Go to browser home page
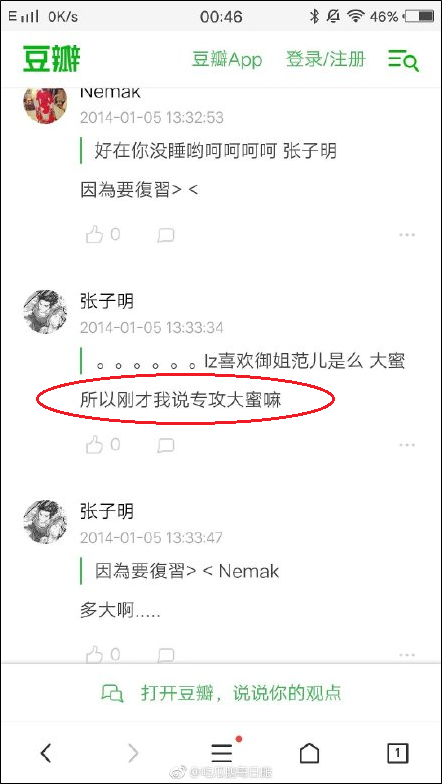Image resolution: width=442 pixels, height=784 pixels. 309,752
